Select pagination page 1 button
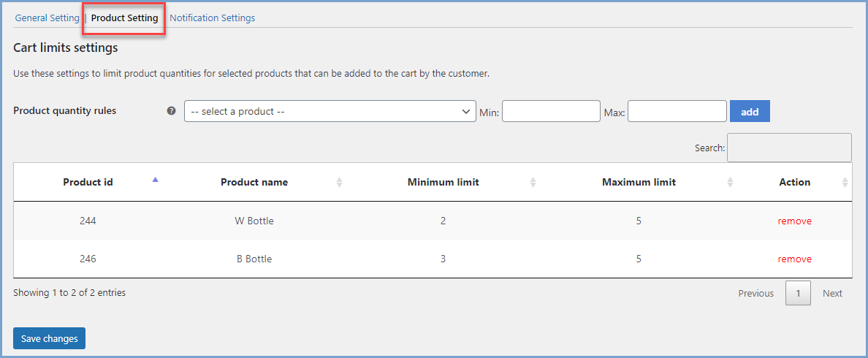Image resolution: width=868 pixels, height=358 pixels. tap(798, 293)
